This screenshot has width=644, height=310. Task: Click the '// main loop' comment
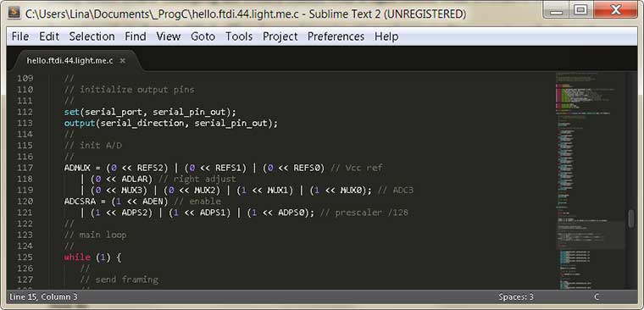point(95,235)
